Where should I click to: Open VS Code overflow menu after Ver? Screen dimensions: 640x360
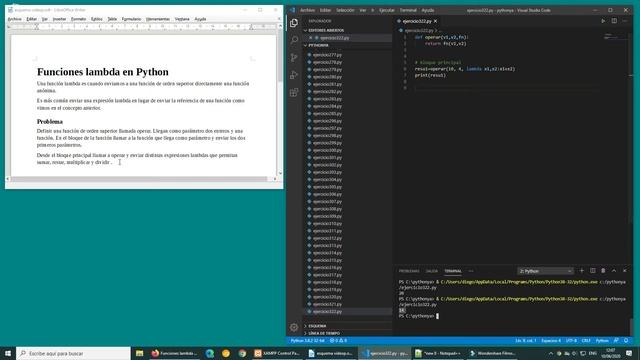pos(373,10)
